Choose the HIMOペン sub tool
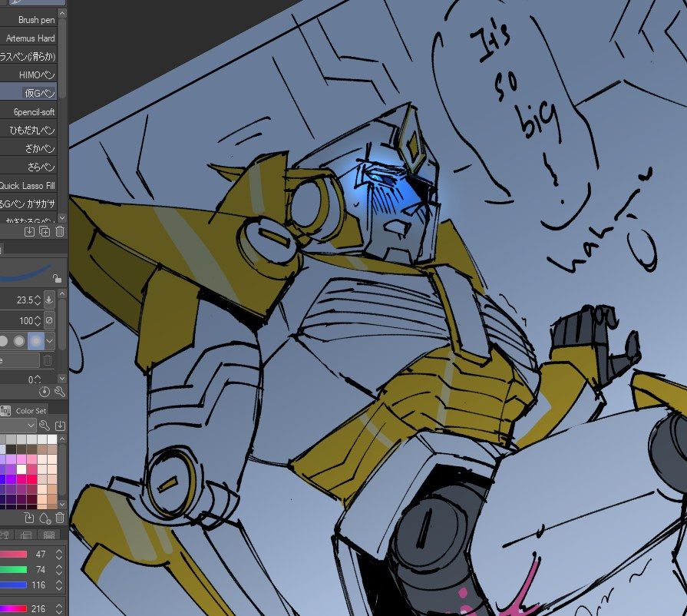This screenshot has height=616, width=687. pyautogui.click(x=28, y=75)
